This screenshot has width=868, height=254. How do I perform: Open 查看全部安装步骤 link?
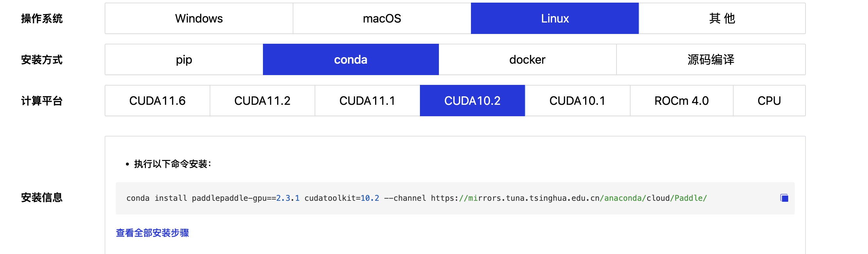tap(152, 232)
